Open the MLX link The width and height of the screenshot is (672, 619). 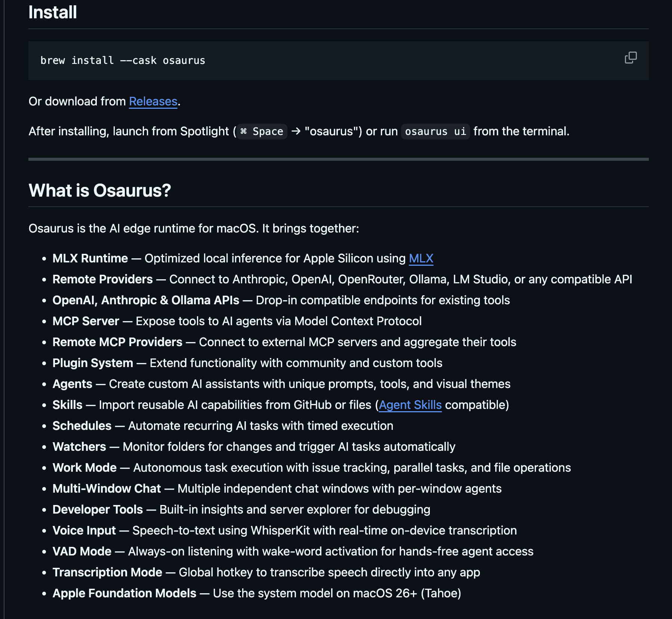421,258
